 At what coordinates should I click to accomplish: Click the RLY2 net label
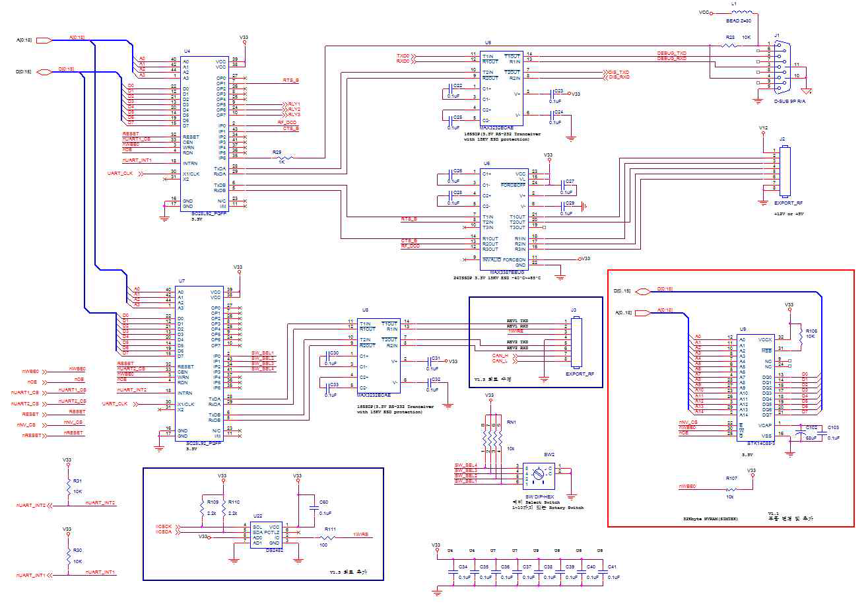pyautogui.click(x=294, y=110)
